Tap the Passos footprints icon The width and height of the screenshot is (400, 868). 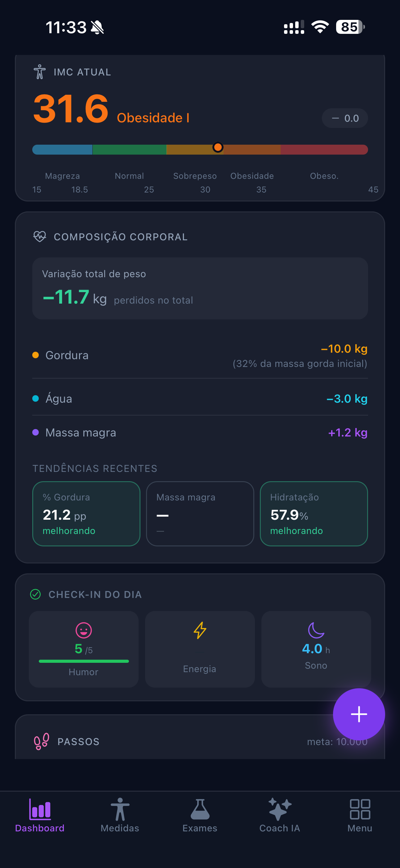point(42,741)
